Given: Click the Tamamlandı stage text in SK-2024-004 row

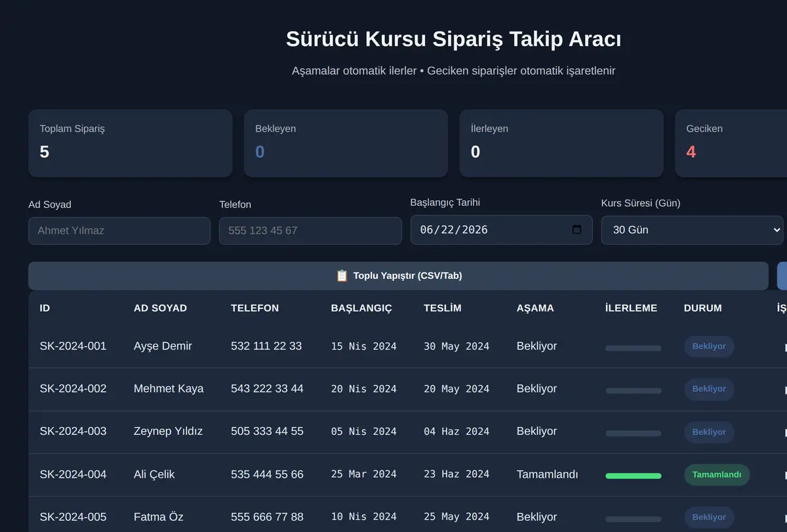Looking at the screenshot, I should [x=548, y=474].
